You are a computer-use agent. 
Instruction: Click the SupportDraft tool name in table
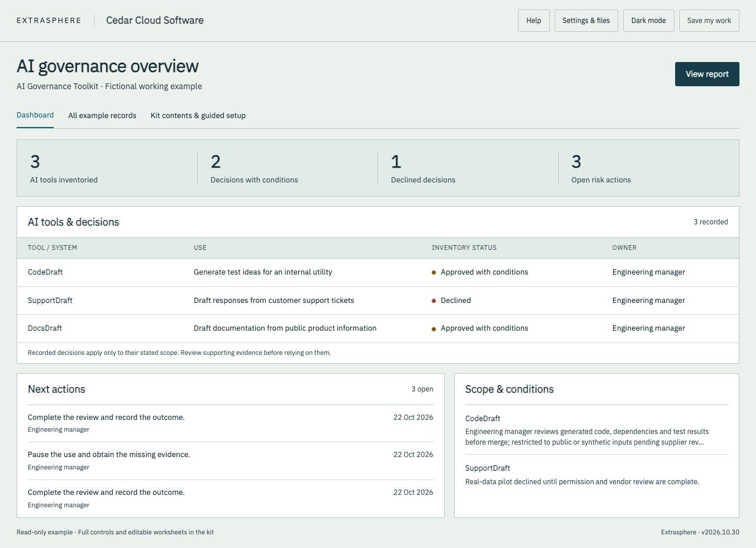(50, 301)
